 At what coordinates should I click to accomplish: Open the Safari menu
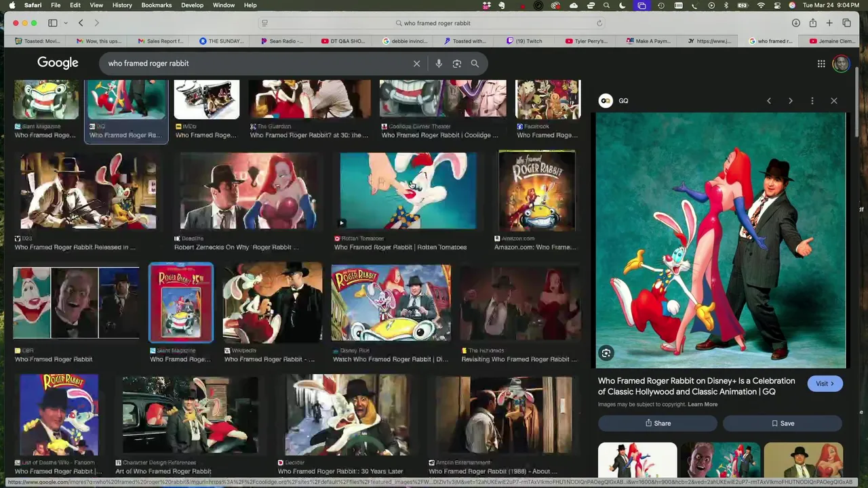click(33, 5)
